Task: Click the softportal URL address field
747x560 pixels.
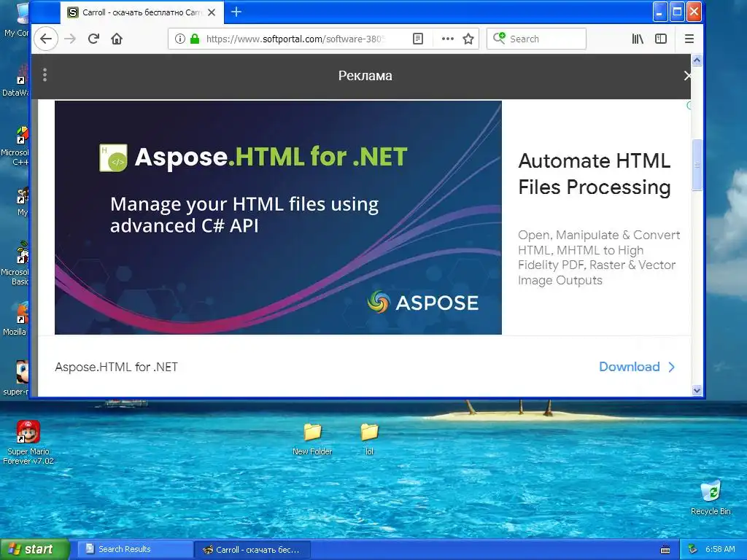Action: 296,39
